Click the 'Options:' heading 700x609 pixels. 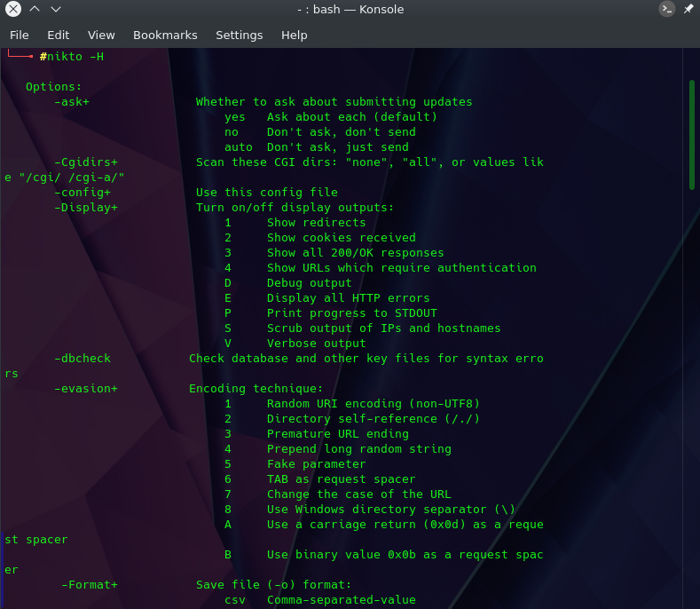point(53,87)
